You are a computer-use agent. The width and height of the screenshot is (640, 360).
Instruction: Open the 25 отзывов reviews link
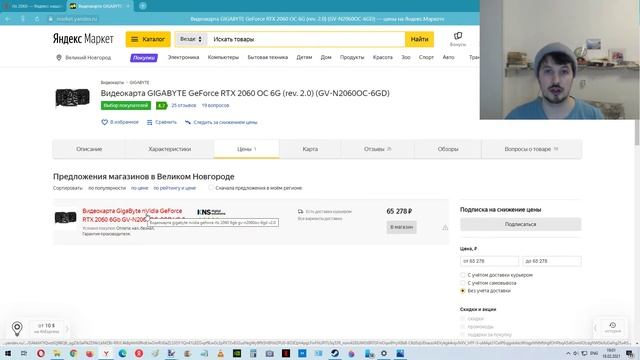[x=184, y=105]
